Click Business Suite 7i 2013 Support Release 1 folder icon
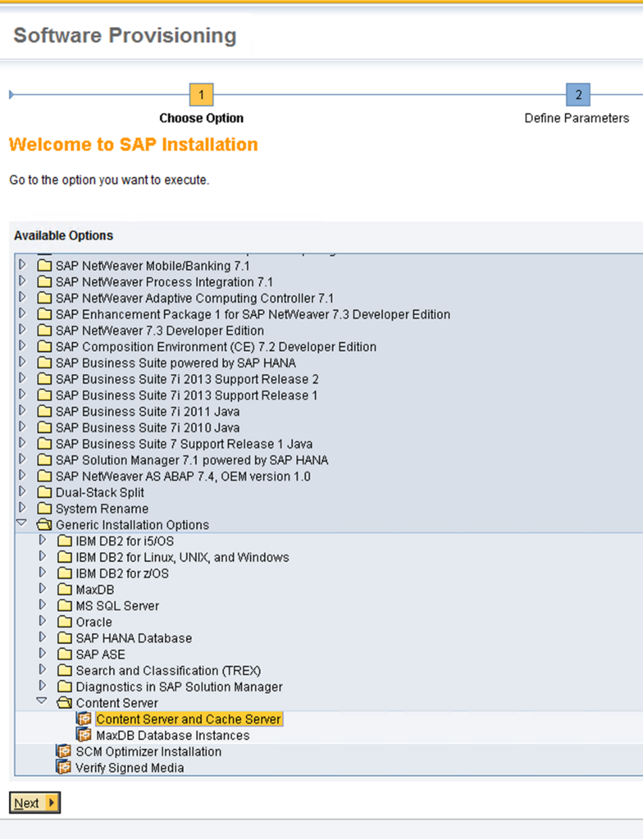 pos(45,395)
